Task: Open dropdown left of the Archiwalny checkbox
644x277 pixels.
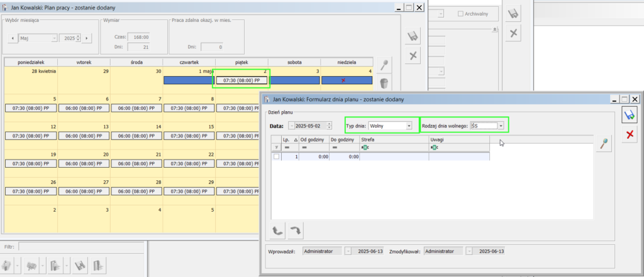Action: (441, 14)
